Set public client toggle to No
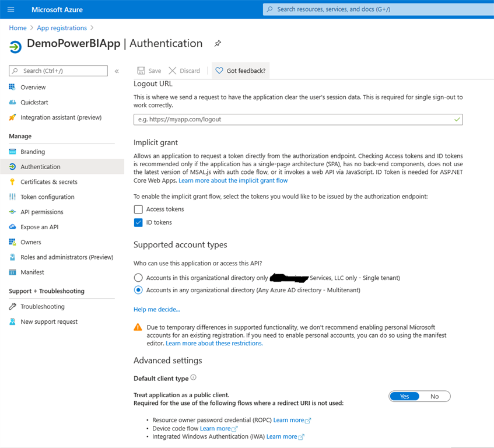This screenshot has width=494, height=448. 435,396
